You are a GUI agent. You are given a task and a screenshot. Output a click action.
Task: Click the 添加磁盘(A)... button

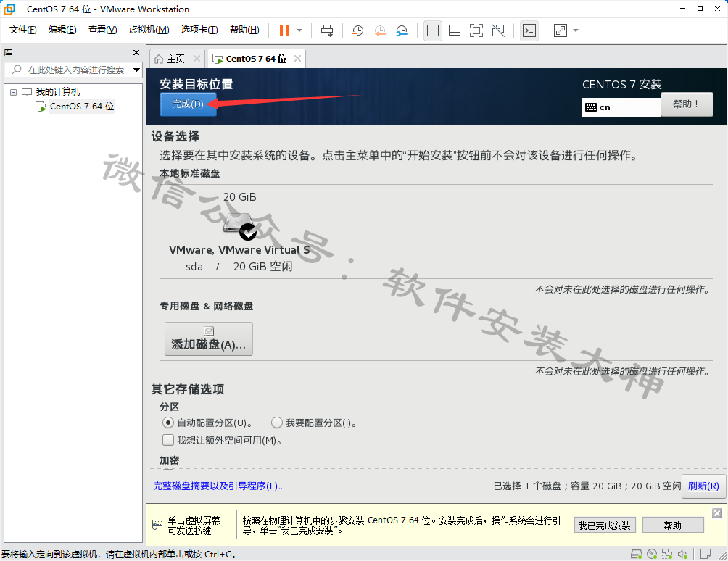208,338
